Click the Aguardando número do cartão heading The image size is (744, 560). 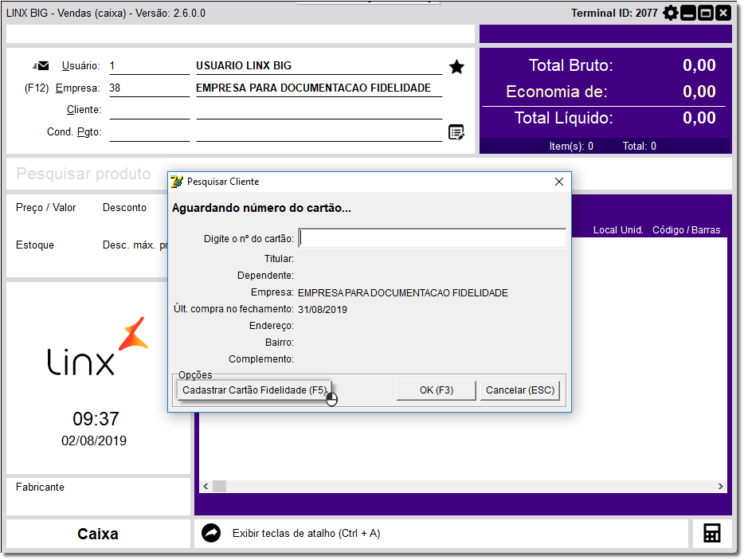261,208
